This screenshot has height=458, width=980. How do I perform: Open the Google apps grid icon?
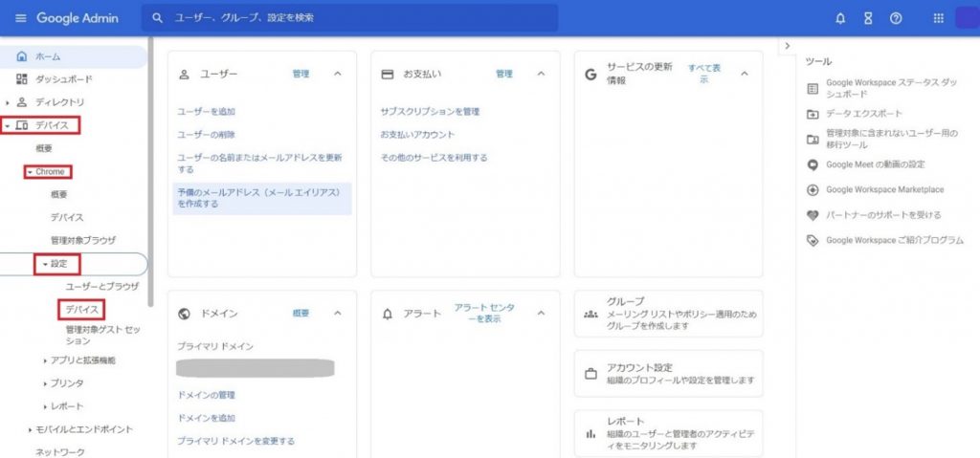tap(938, 18)
